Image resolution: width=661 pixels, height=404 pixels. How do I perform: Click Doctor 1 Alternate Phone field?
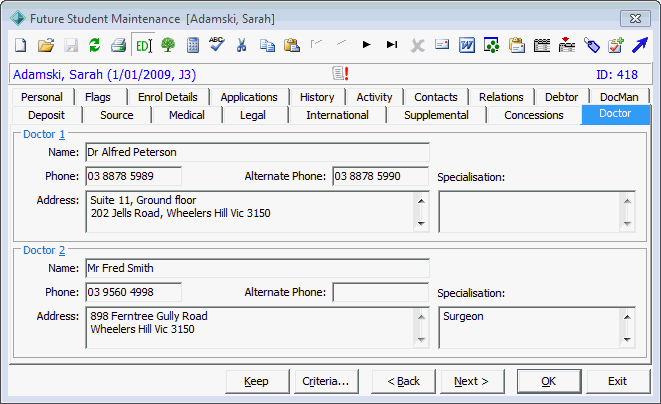pos(380,176)
